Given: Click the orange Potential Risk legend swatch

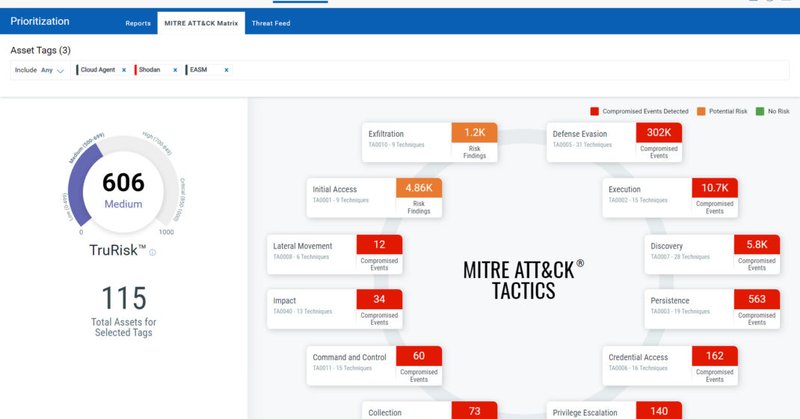Looking at the screenshot, I should (701, 111).
